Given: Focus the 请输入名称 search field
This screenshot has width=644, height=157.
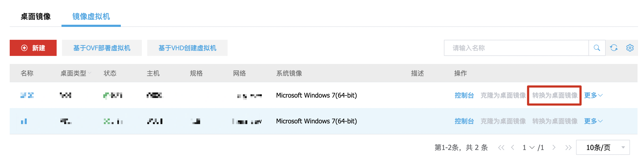Looking at the screenshot, I should coord(516,48).
